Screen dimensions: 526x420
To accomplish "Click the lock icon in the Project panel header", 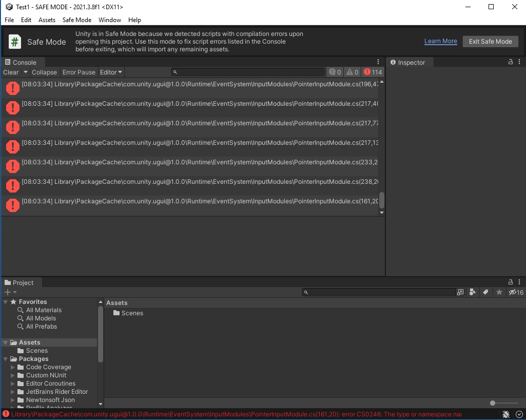I will pyautogui.click(x=510, y=282).
